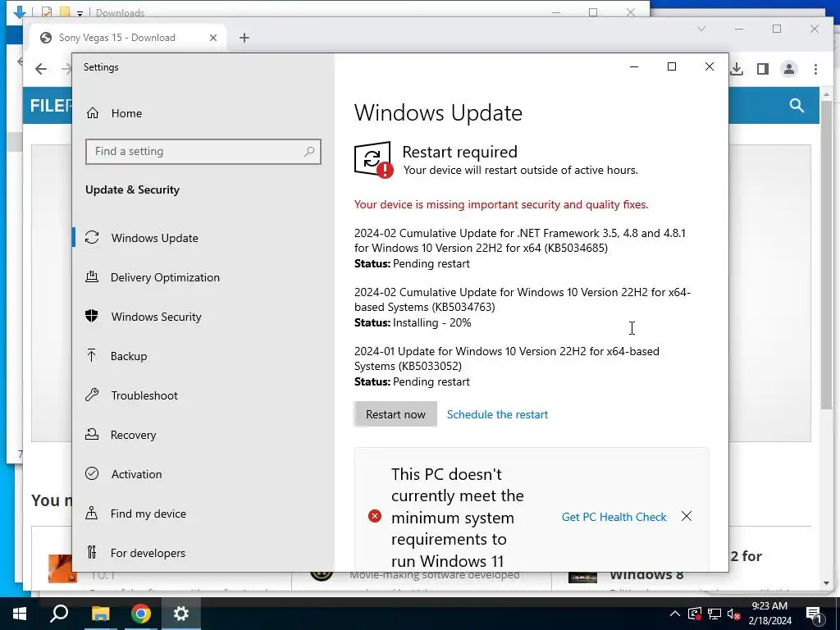Click the website search magnifier icon
Image resolution: width=840 pixels, height=630 pixels.
click(797, 106)
